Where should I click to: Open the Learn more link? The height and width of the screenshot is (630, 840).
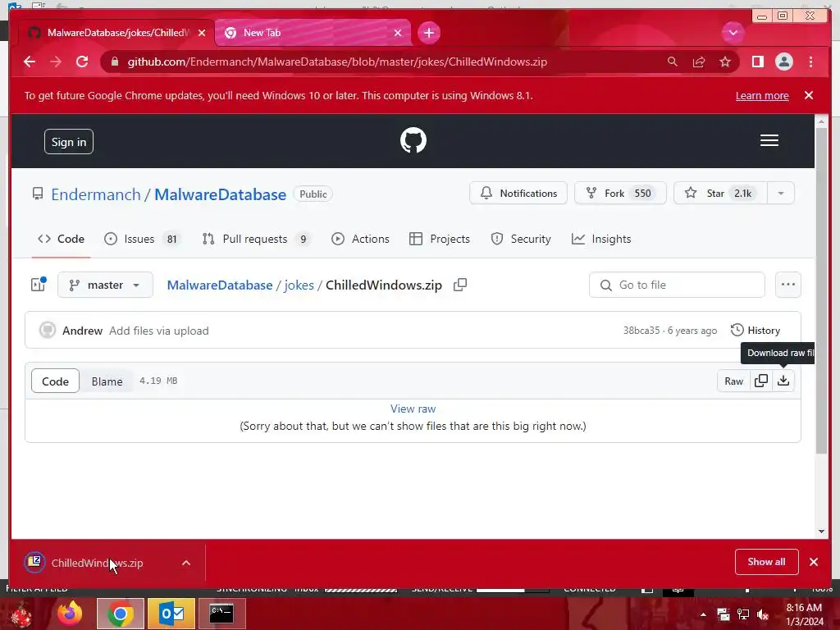pos(762,95)
